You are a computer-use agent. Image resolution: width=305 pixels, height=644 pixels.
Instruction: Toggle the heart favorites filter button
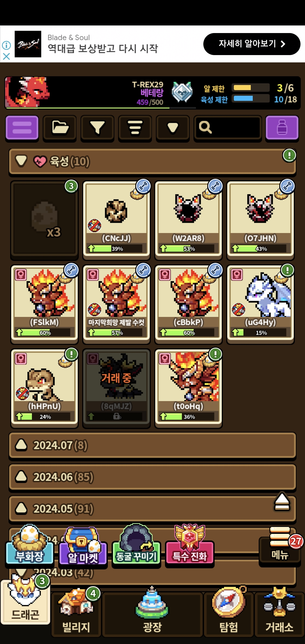173,128
